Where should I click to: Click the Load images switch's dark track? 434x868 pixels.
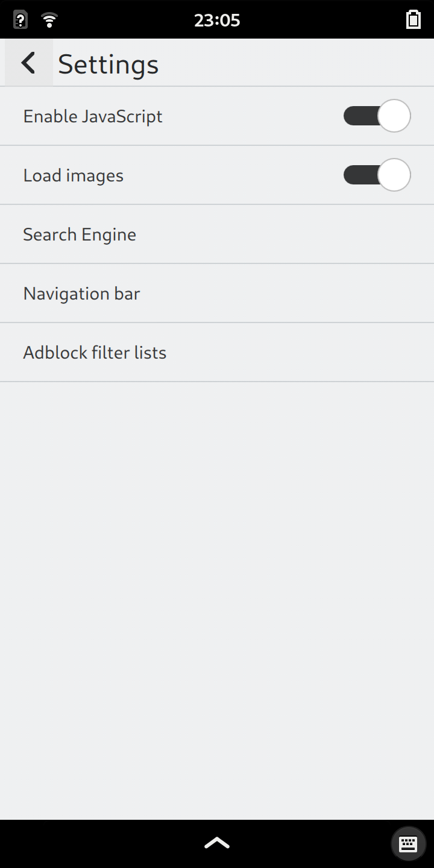coord(359,175)
